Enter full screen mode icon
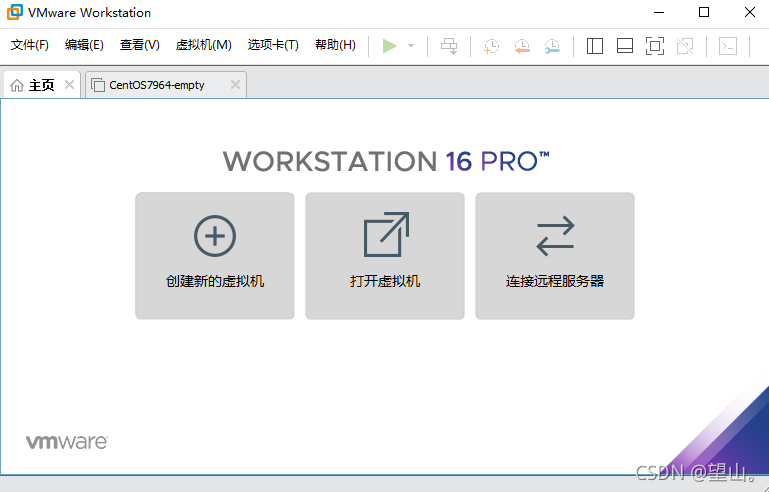 tap(655, 46)
